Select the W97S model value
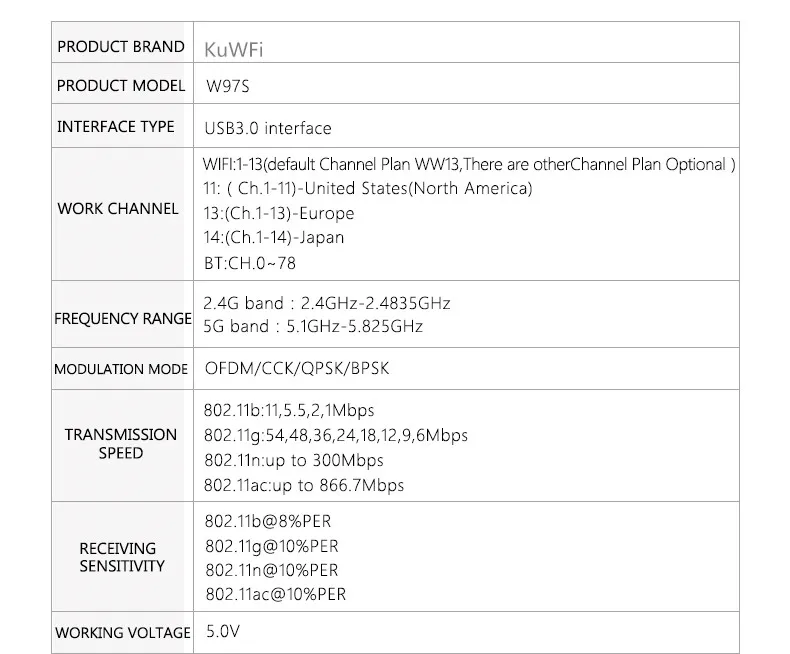 (228, 86)
